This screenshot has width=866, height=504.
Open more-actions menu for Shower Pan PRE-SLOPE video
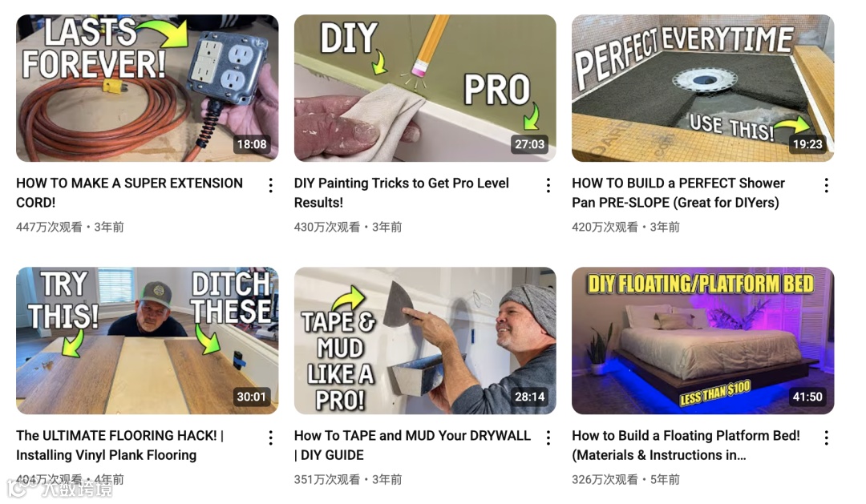point(826,185)
